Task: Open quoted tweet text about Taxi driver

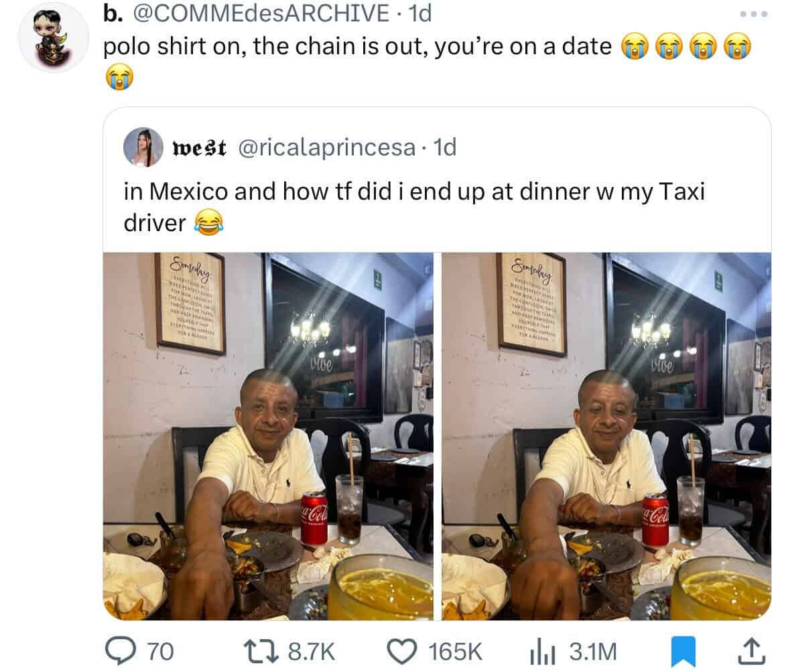Action: (x=414, y=207)
